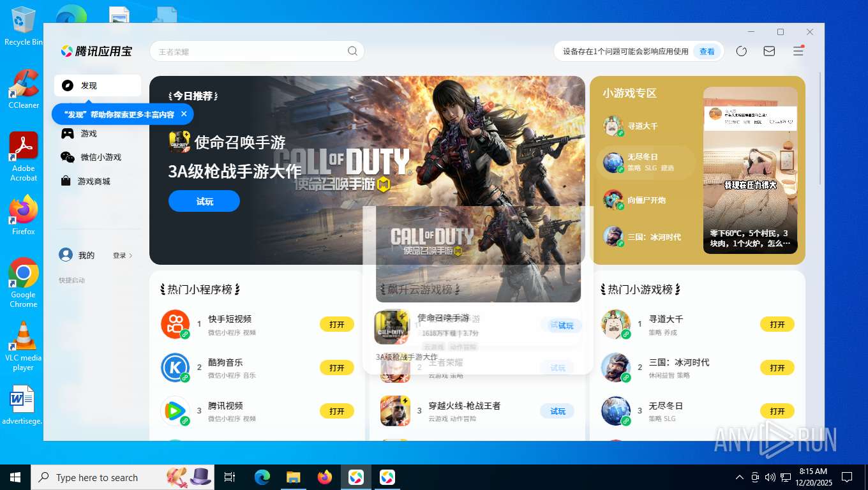
Task: Open Task View on taskbar
Action: pyautogui.click(x=230, y=477)
